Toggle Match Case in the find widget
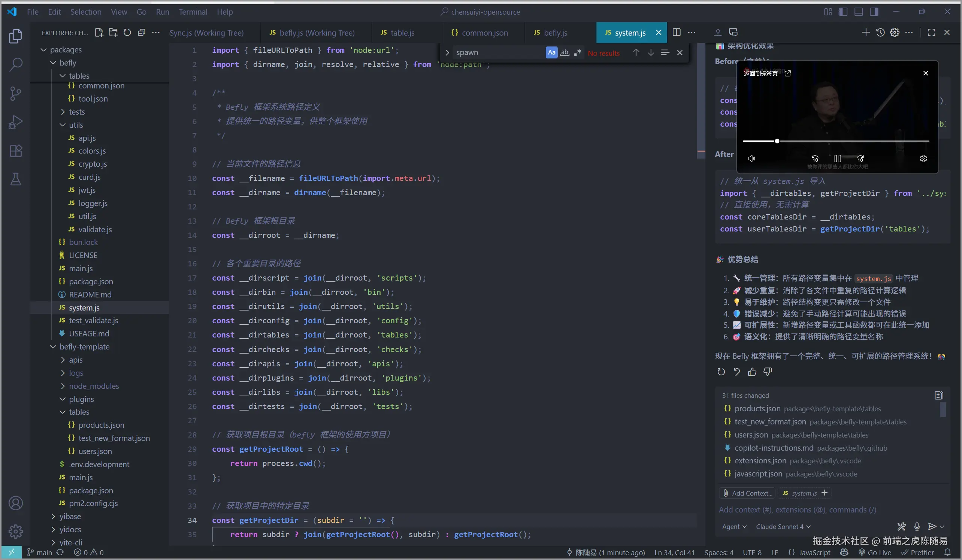Screen dimensions: 962x560 click(551, 52)
